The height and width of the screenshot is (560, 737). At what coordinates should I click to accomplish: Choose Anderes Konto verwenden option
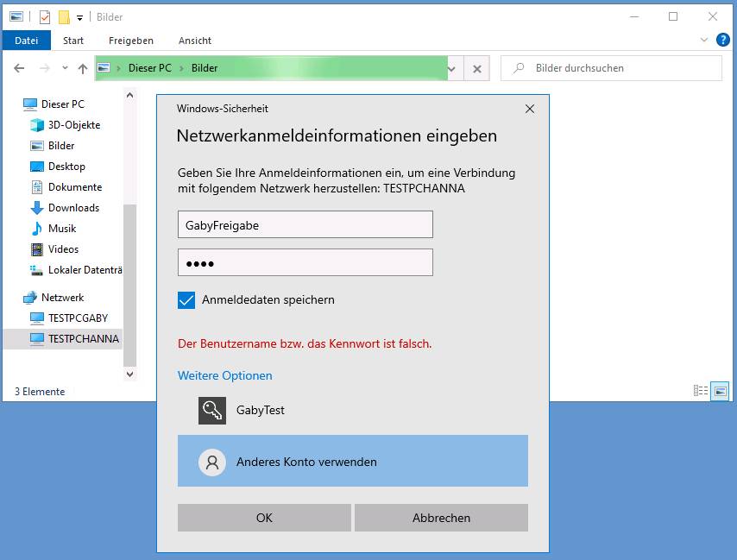point(352,461)
